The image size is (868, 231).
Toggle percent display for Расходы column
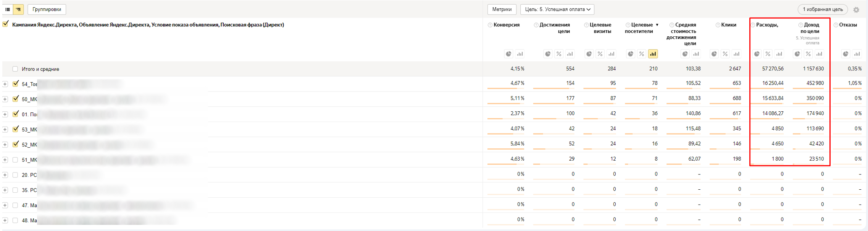[x=768, y=54]
